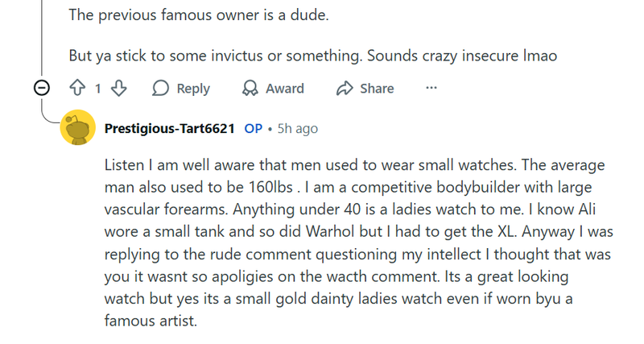644x344 pixels.
Task: Click the Award text label
Action: pyautogui.click(x=285, y=89)
